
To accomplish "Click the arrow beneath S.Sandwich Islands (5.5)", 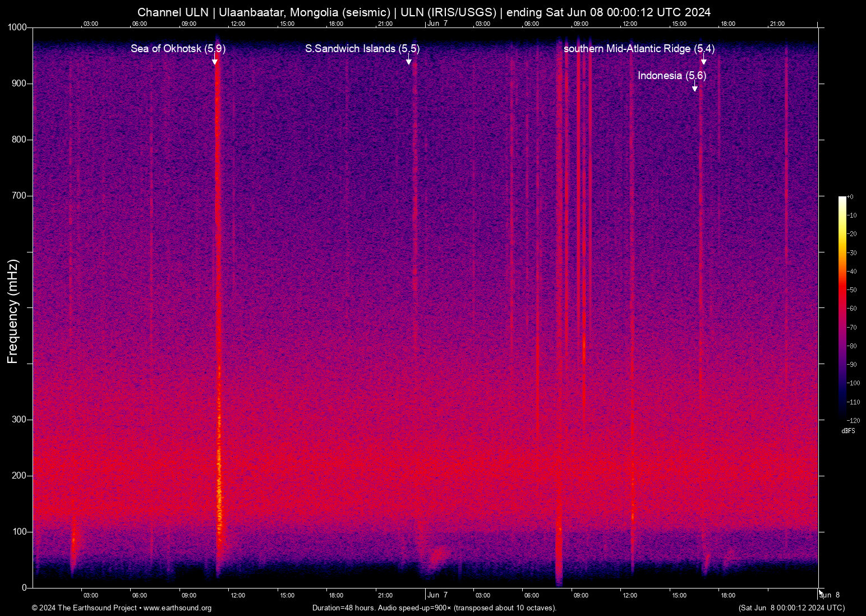I will point(409,60).
